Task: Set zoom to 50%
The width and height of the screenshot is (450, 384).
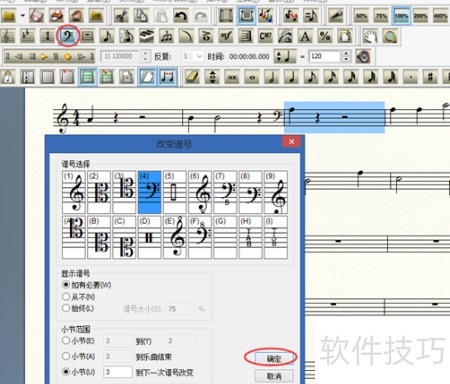Action: tap(361, 16)
